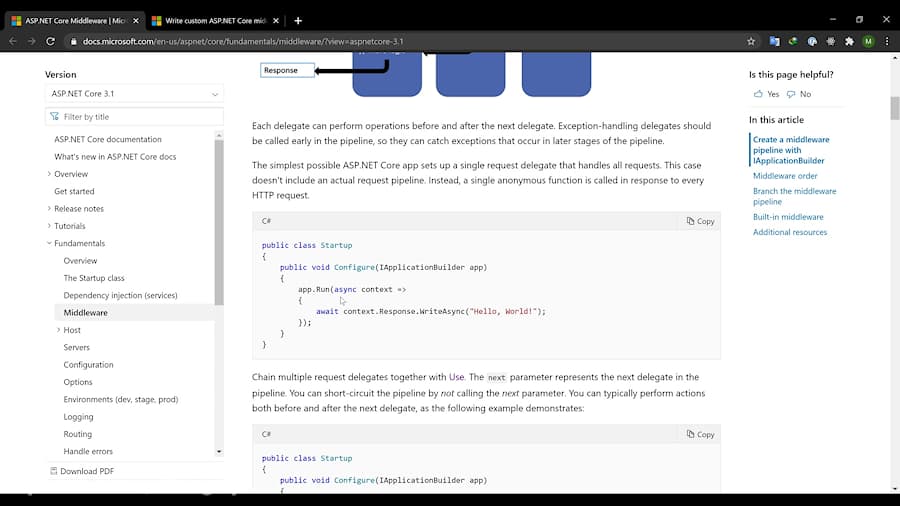900x506 pixels.
Task: Open The Startup class page
Action: point(94,278)
